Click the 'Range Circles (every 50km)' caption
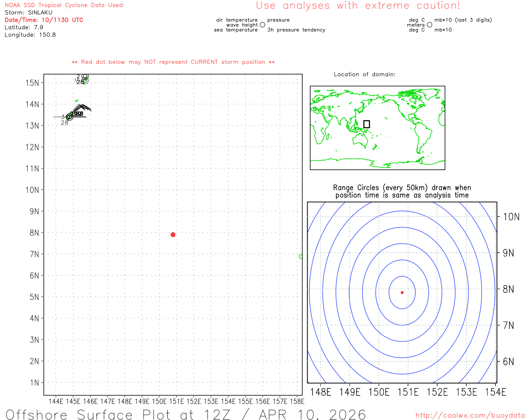This screenshot has width=525, height=420. tap(402, 192)
